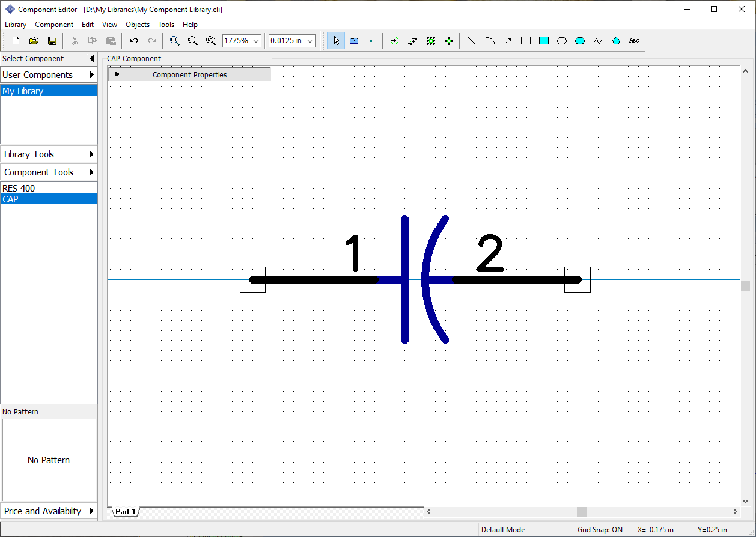Screen dimensions: 756x537
Task: Click the scroll up arrow of canvas
Action: click(745, 71)
